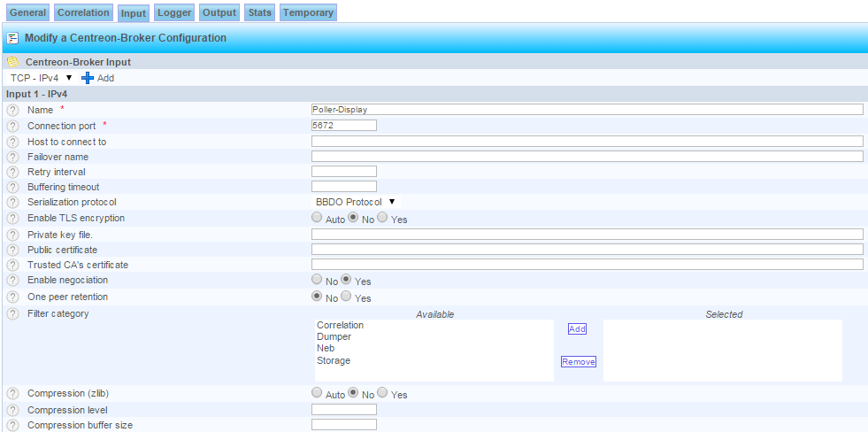Click help icon for Serialization protocol
The height and width of the screenshot is (432, 868).
[12, 203]
